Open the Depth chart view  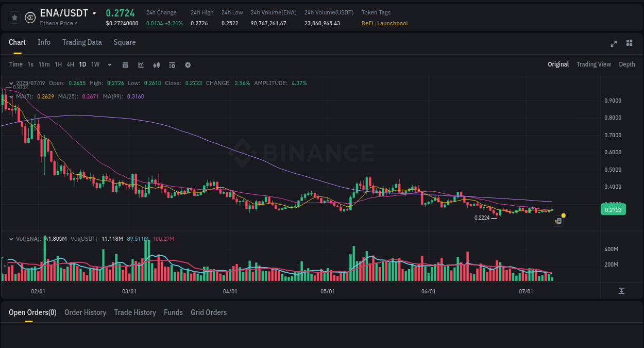(x=627, y=64)
